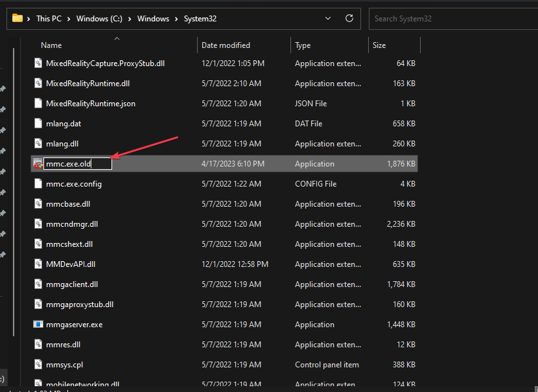This screenshot has width=538, height=392.
Task: Sort files by the Name column
Action: click(x=51, y=45)
